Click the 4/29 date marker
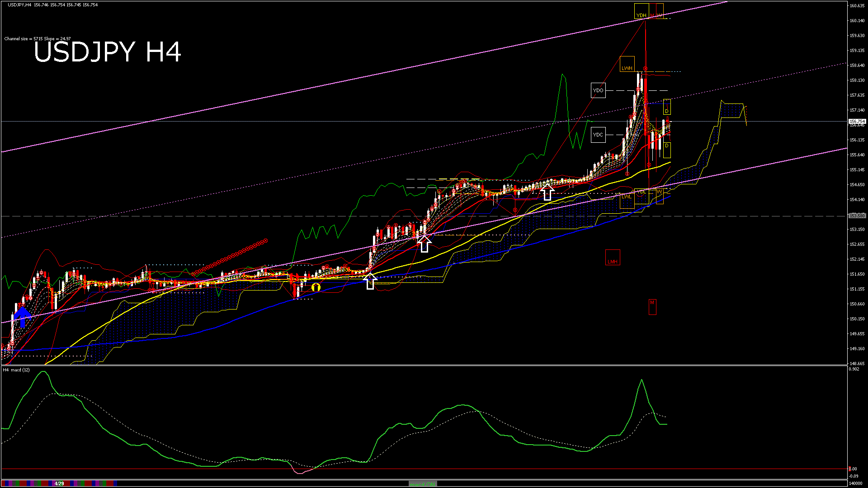 [x=59, y=483]
